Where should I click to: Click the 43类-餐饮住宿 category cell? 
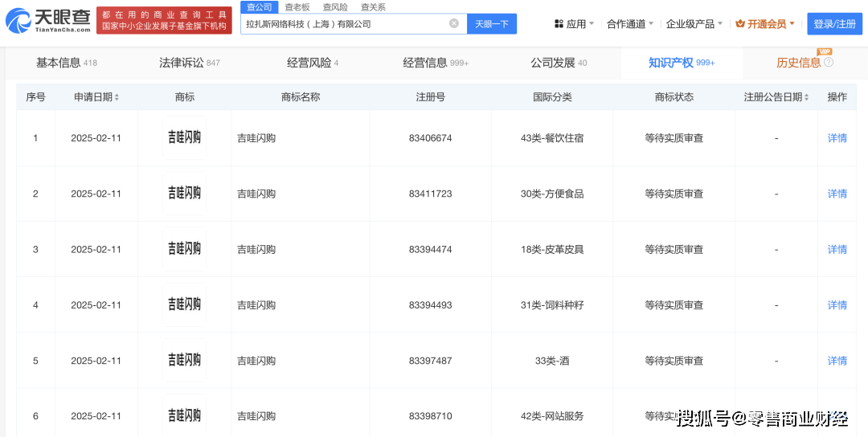tap(552, 138)
